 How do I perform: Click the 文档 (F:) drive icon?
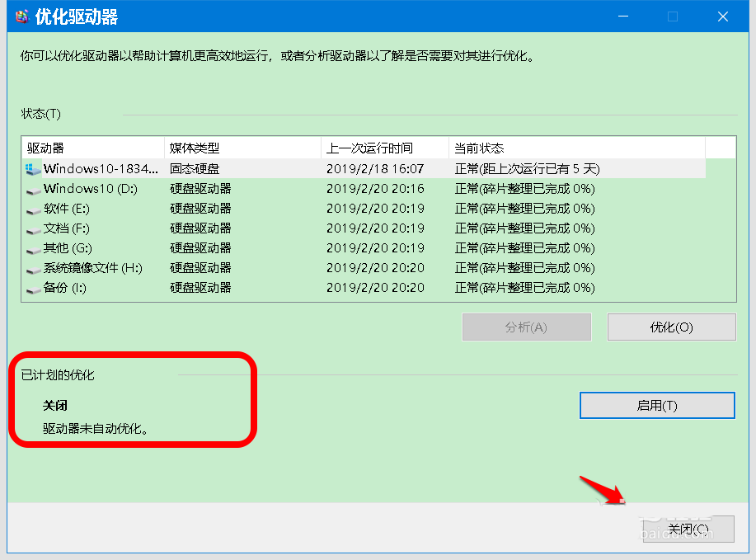(33, 231)
